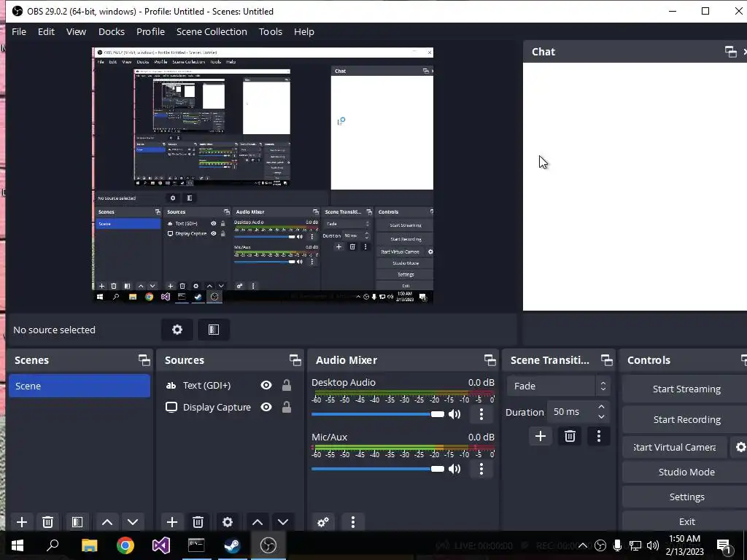
Task: Undock the Sources panel
Action: (x=295, y=360)
